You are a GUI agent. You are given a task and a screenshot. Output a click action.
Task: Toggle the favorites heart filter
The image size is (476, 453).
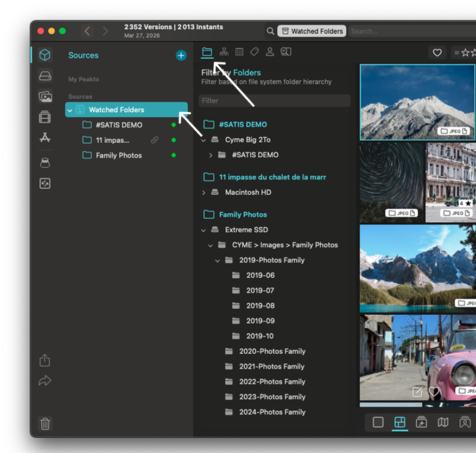437,53
